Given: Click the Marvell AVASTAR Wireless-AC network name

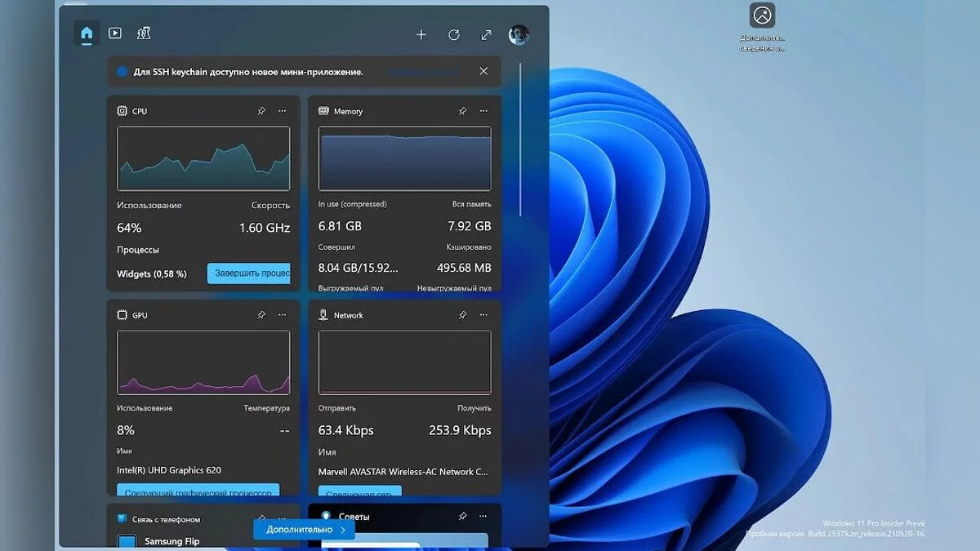Looking at the screenshot, I should 403,472.
